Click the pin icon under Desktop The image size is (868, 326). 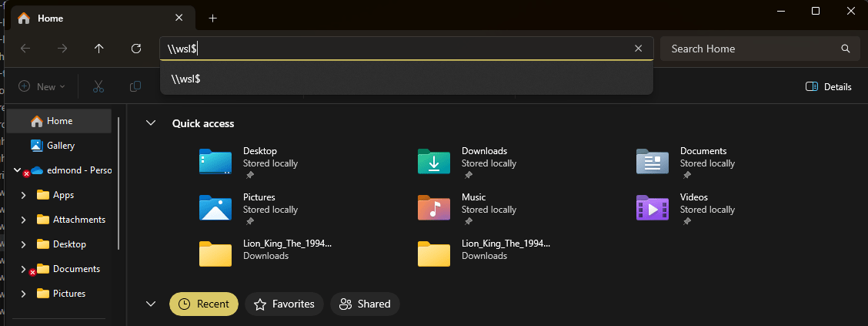[x=249, y=175]
